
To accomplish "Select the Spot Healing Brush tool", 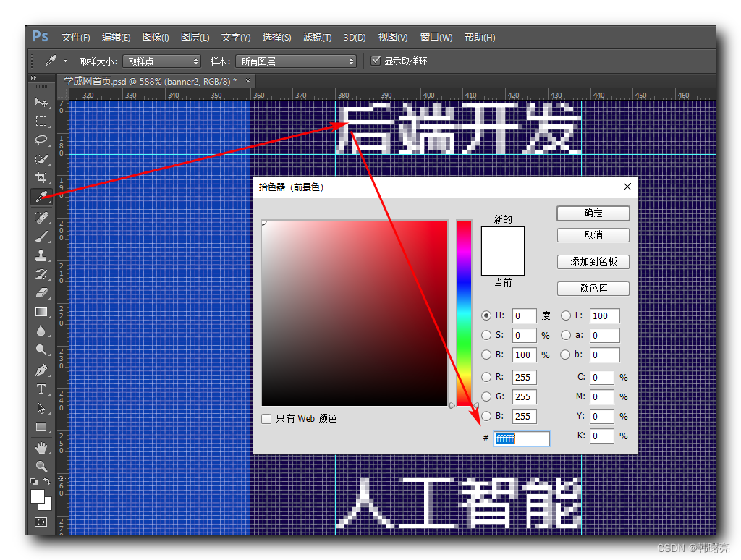I will pyautogui.click(x=41, y=218).
